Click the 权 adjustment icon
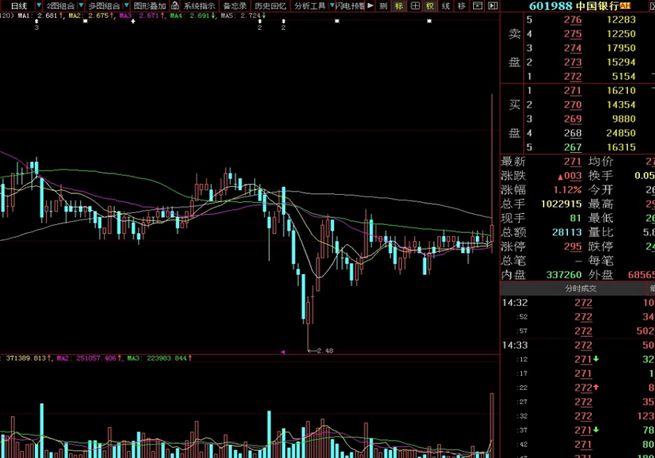The image size is (655, 458). pyautogui.click(x=430, y=6)
